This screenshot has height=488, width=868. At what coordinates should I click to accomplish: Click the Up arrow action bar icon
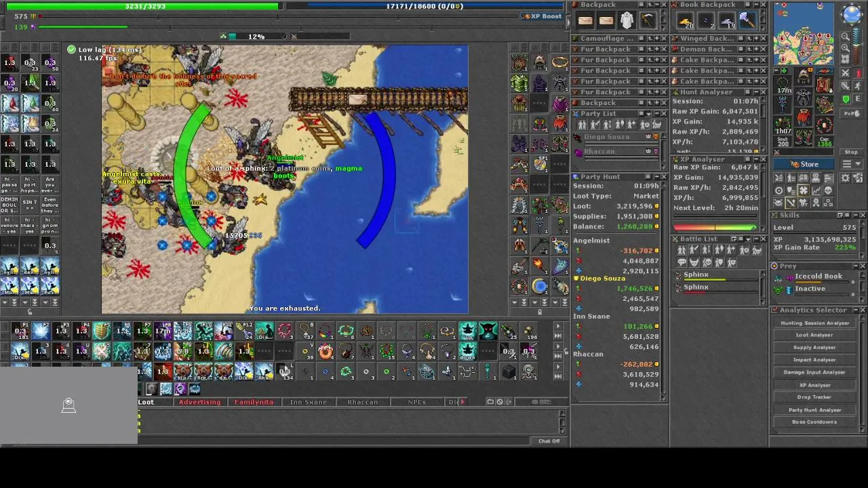coord(468,331)
